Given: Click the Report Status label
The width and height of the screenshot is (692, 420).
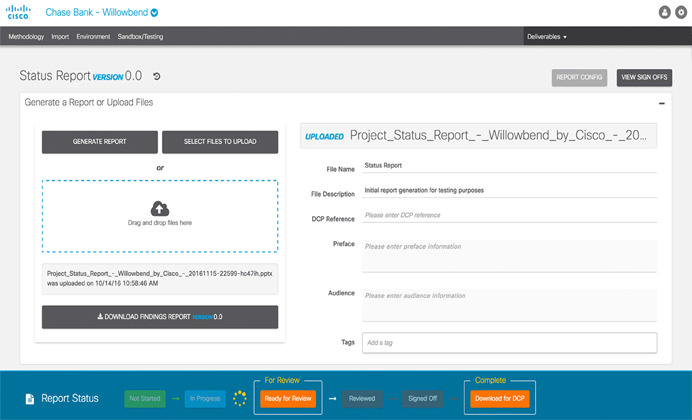Looking at the screenshot, I should point(70,398).
